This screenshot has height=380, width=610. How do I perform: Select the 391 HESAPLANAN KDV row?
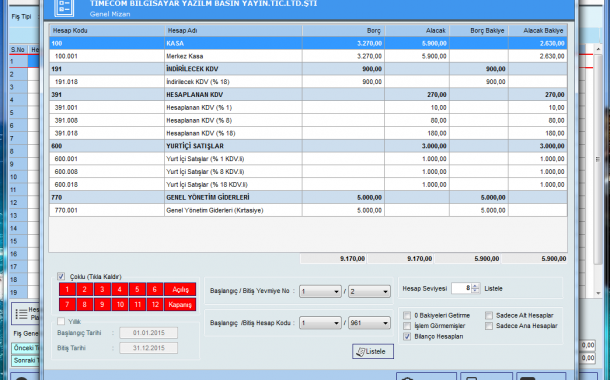coord(308,95)
